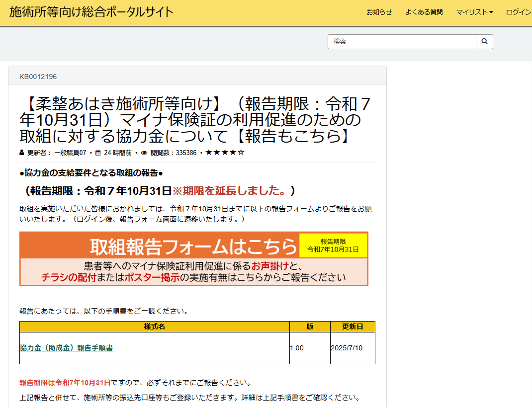Click the orange 取組報告フォームはこちら banner
This screenshot has height=407, width=532.
coord(159,245)
